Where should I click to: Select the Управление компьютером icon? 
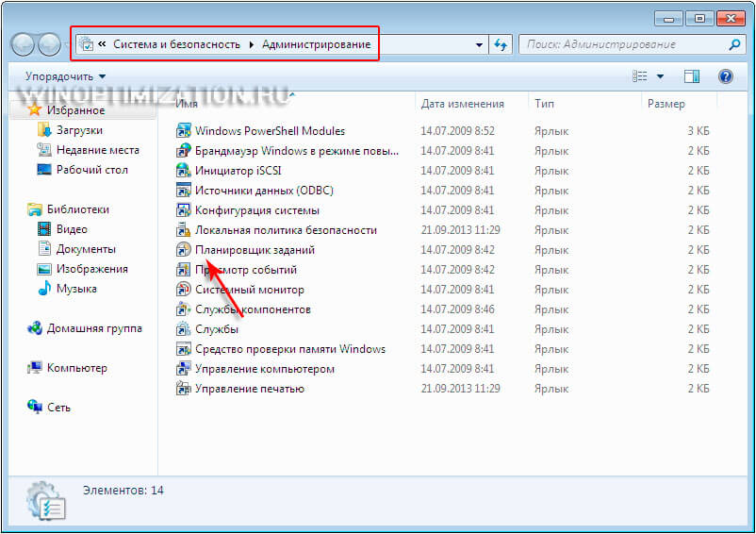(x=183, y=369)
